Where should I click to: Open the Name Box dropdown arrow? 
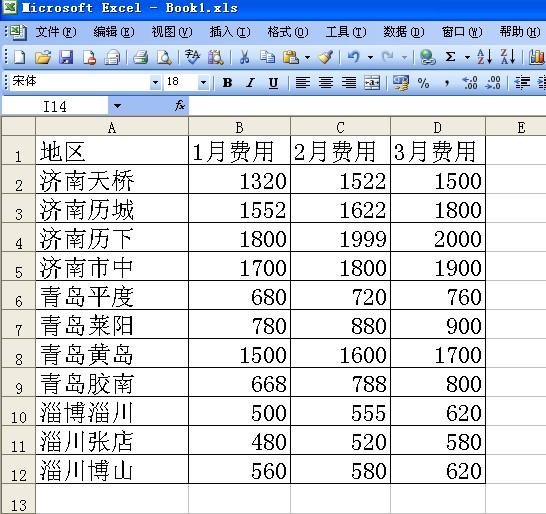pyautogui.click(x=117, y=106)
